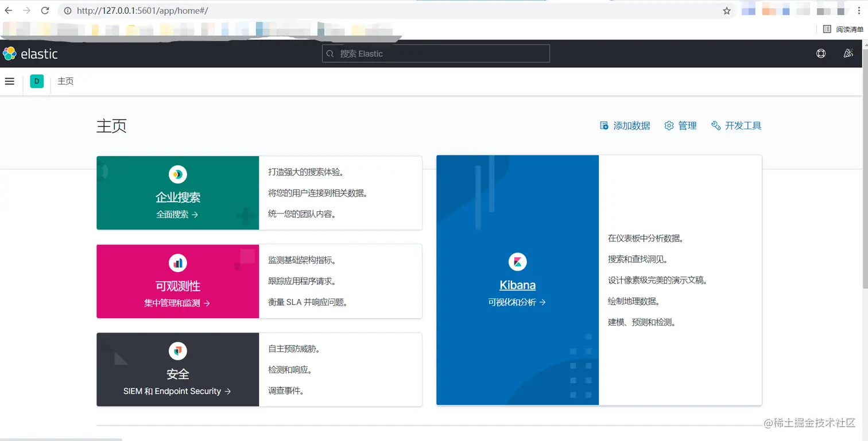Click text 设计像素级完美的演示文稿。
Image resolution: width=868 pixels, height=441 pixels.
658,280
